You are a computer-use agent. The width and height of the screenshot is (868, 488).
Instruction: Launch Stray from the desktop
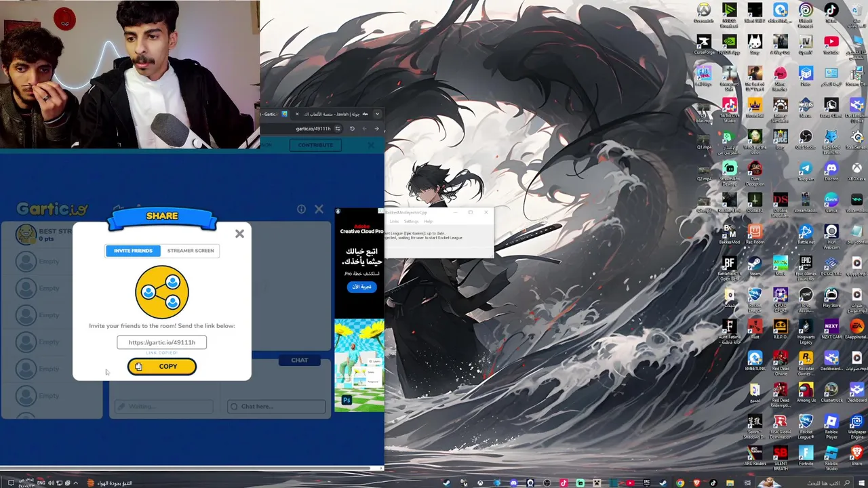[x=755, y=45]
